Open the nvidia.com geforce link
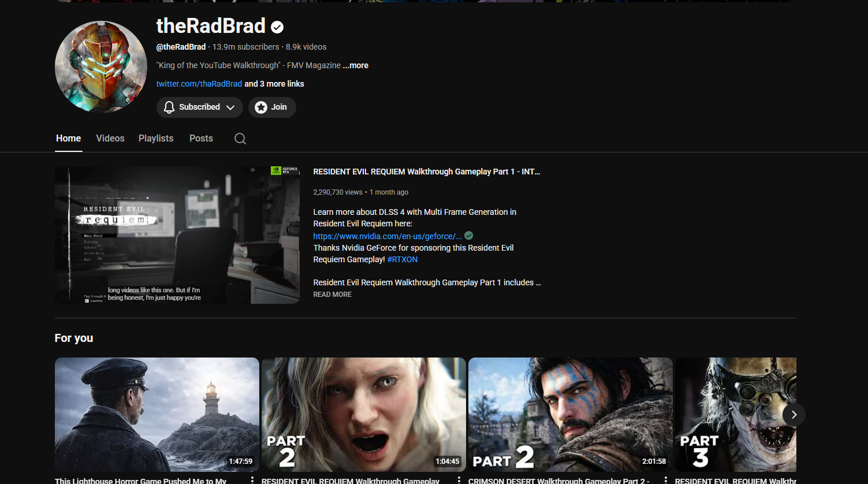The height and width of the screenshot is (484, 868). tap(387, 236)
